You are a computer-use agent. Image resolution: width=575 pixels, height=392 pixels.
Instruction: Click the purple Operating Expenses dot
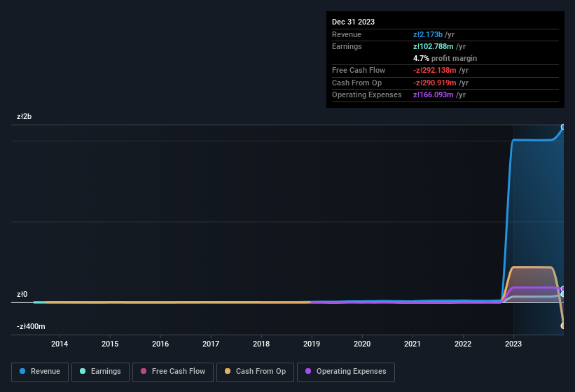pyautogui.click(x=308, y=371)
